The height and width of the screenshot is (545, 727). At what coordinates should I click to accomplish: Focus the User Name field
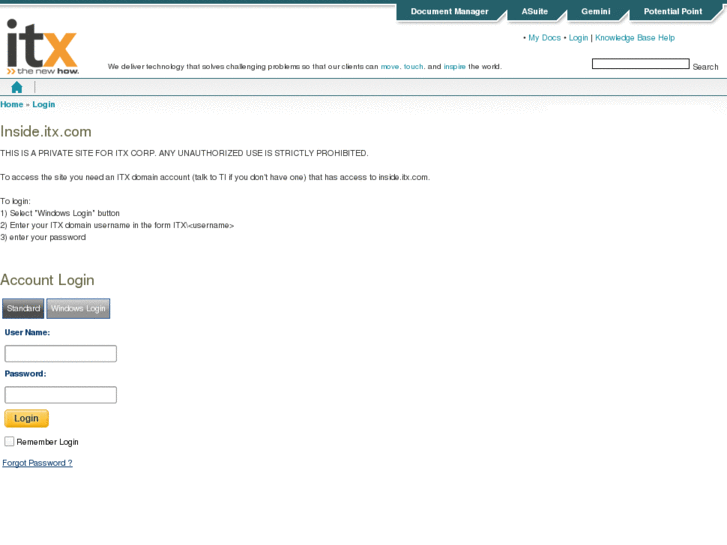[61, 353]
